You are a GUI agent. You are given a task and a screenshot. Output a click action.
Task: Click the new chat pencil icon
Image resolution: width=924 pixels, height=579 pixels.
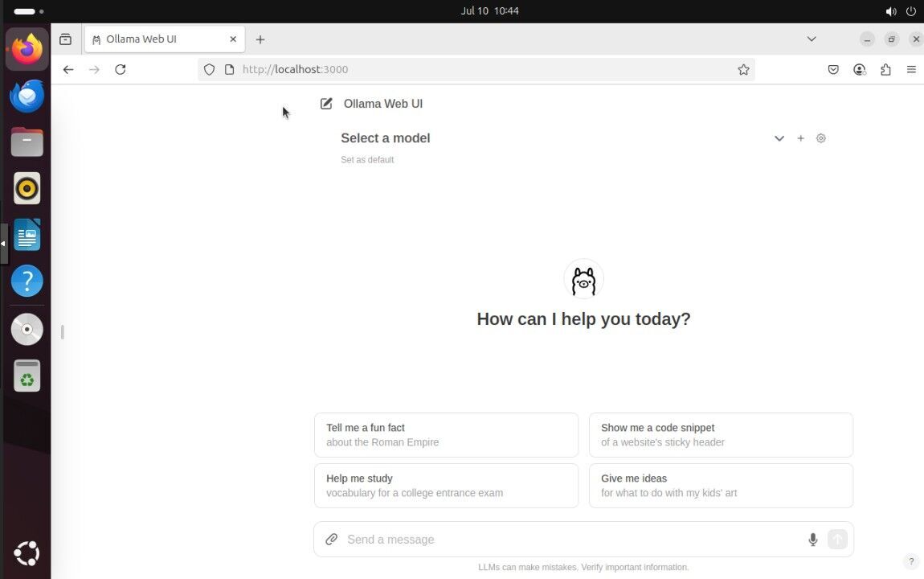[326, 104]
